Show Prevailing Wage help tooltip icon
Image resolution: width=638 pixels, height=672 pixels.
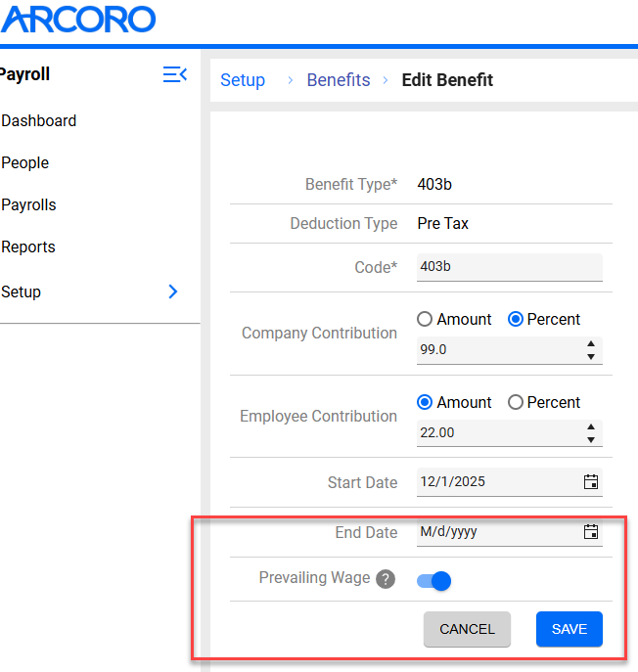point(386,579)
